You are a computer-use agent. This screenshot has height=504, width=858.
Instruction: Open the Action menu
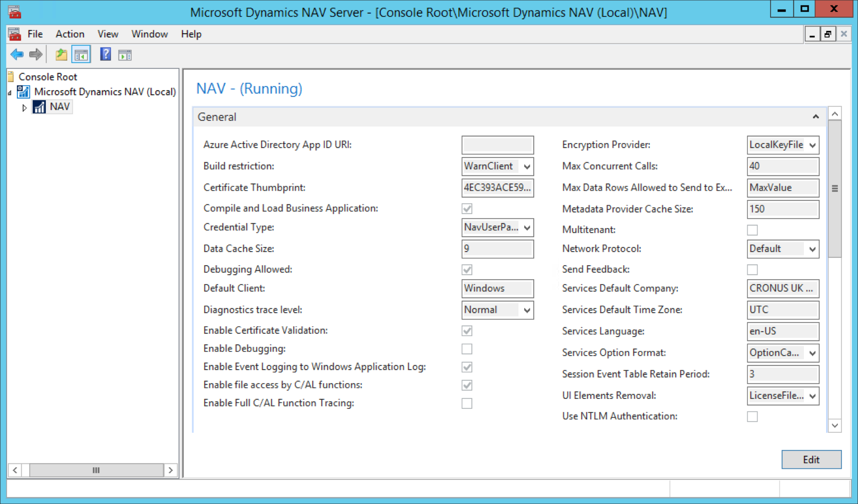tap(70, 34)
